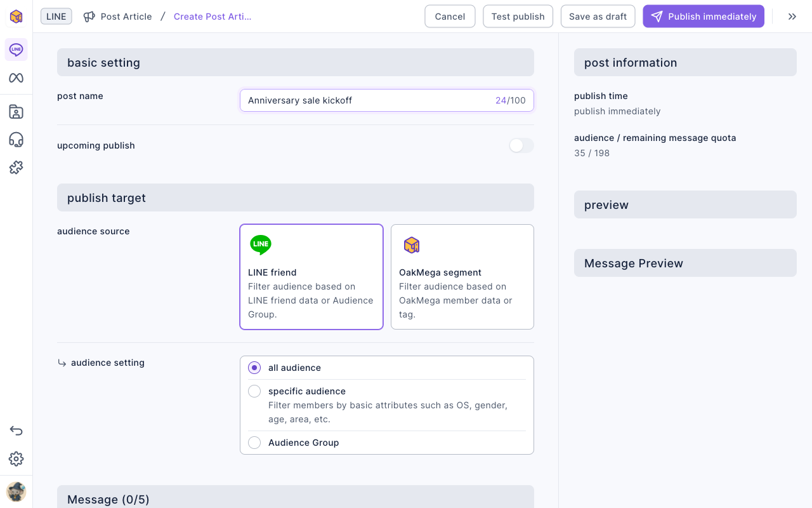Screen dimensions: 812x508
Task: Select the all audience radio button
Action: [x=254, y=368]
